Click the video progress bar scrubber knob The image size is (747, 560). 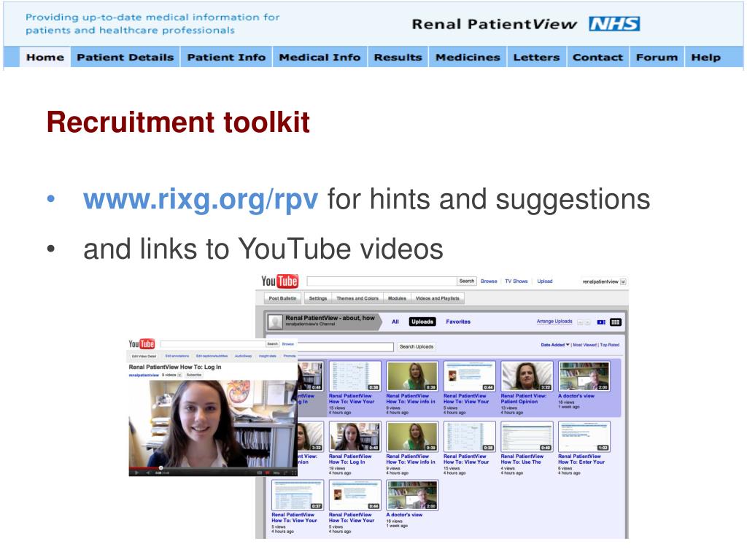point(161,468)
